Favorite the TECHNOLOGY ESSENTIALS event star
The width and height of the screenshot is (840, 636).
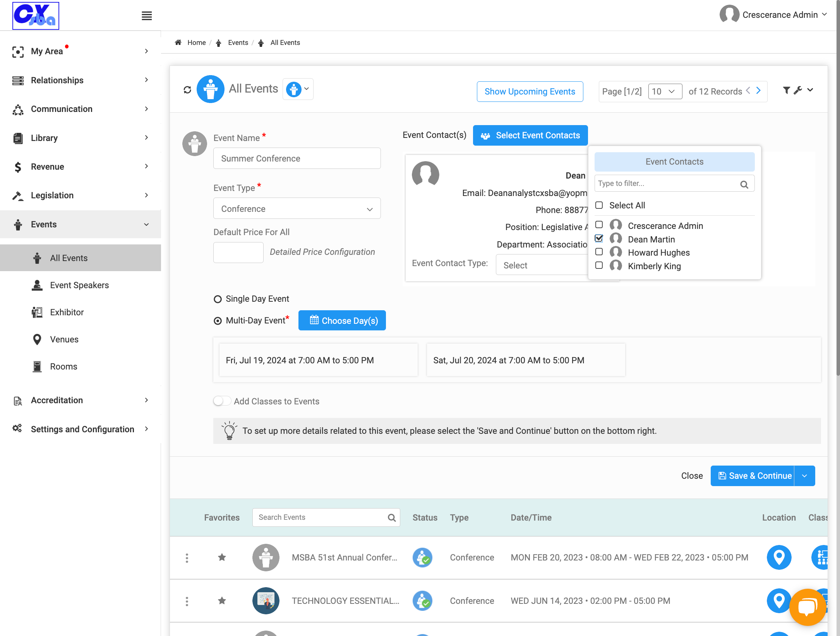point(222,601)
